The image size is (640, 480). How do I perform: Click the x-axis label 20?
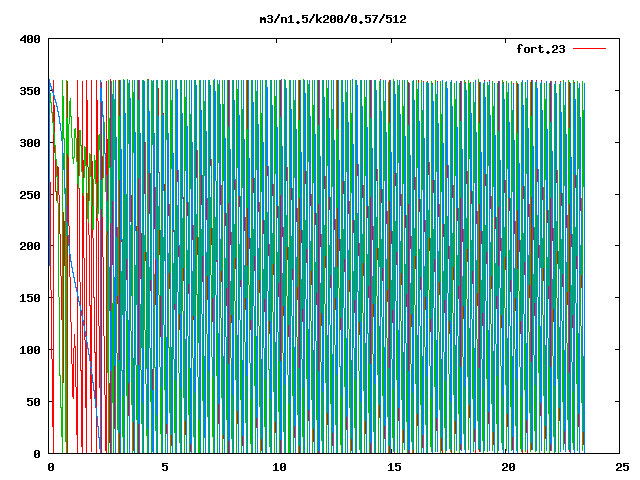coord(508,467)
